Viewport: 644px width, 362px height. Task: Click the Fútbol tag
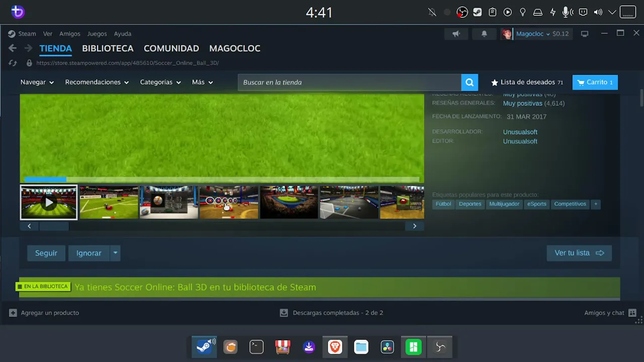pos(443,204)
